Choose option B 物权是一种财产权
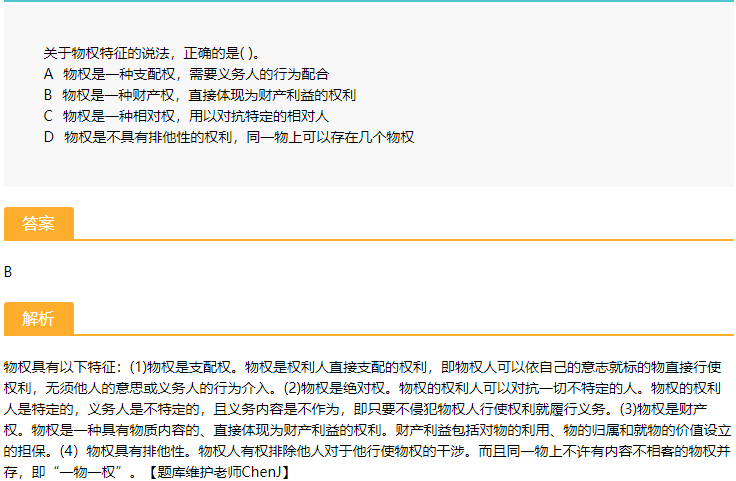736x481 pixels. pos(200,95)
